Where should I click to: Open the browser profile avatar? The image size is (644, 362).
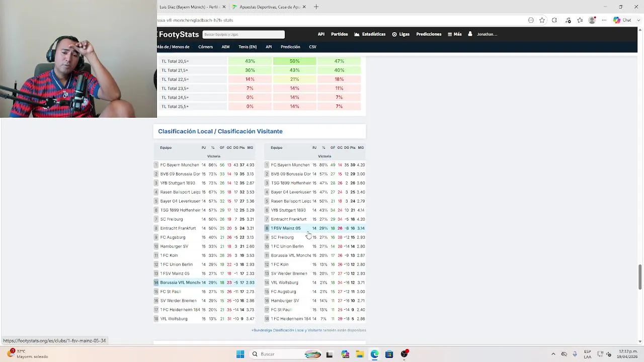tap(592, 20)
